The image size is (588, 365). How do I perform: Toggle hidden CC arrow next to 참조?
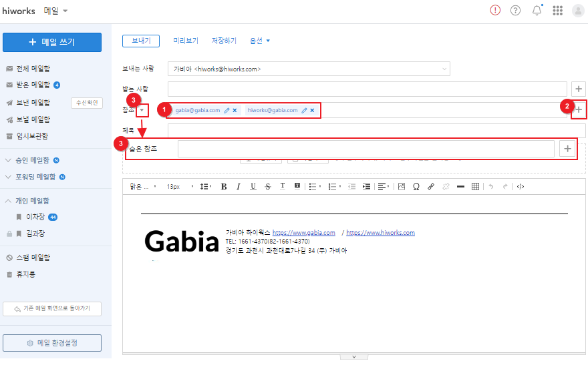point(142,110)
